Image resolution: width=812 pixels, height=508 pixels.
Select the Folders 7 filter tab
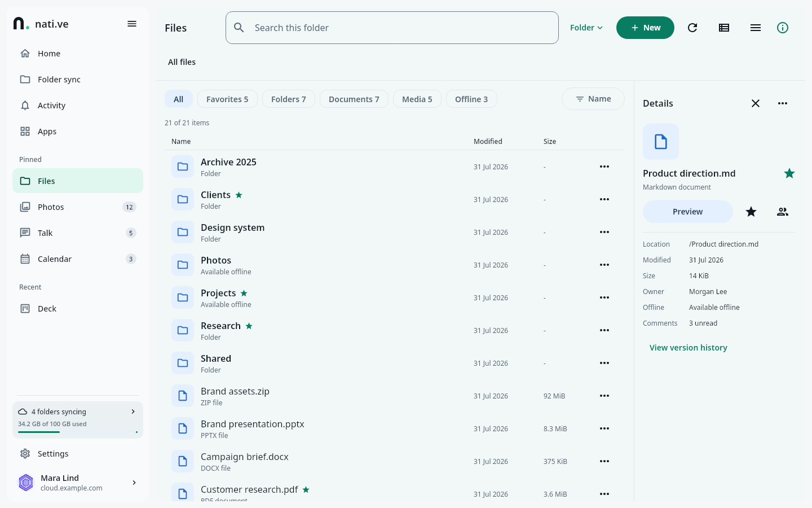pyautogui.click(x=289, y=99)
